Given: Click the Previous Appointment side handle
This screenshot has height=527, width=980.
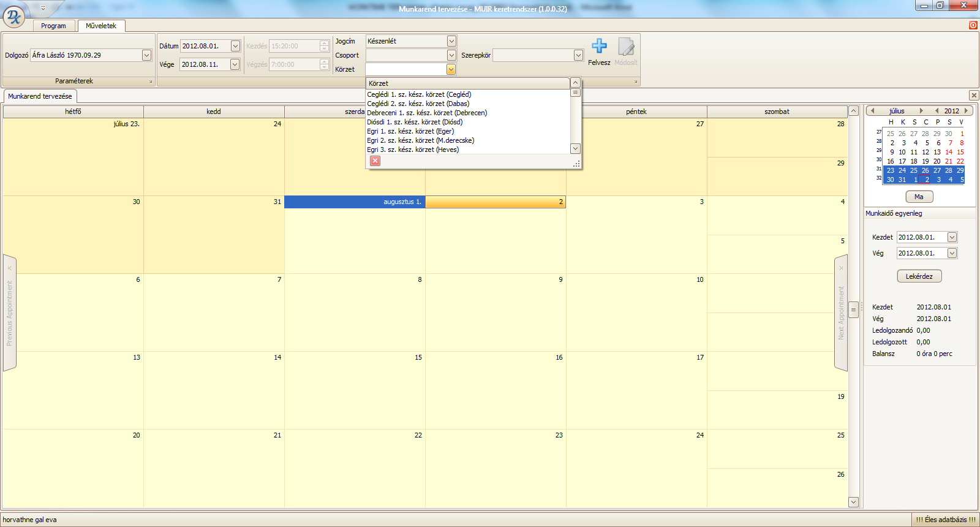Looking at the screenshot, I should 9,313.
